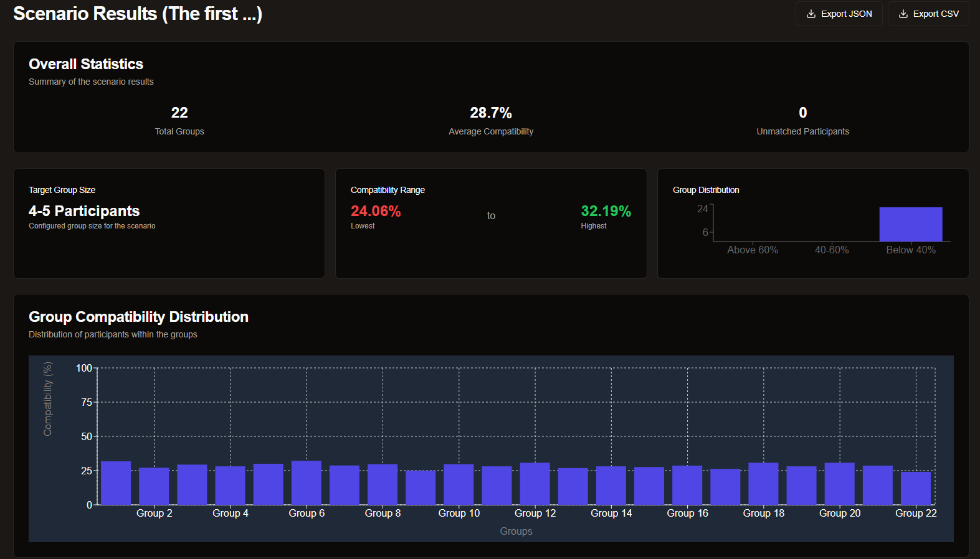Click the Group 4 axis label
This screenshot has width=980, height=559.
[231, 513]
